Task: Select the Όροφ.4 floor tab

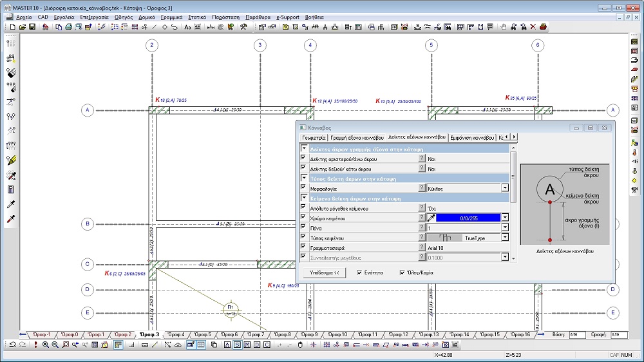Action: tap(175, 334)
